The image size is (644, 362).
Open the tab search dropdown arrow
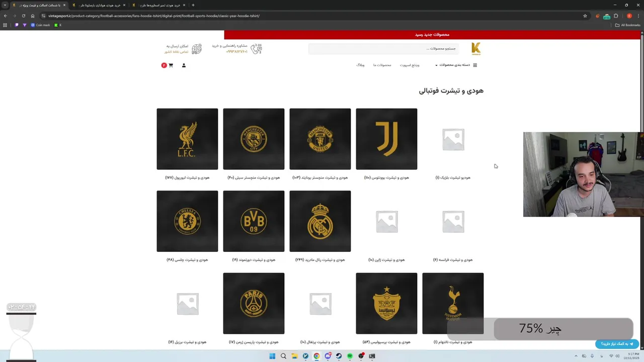(5, 5)
